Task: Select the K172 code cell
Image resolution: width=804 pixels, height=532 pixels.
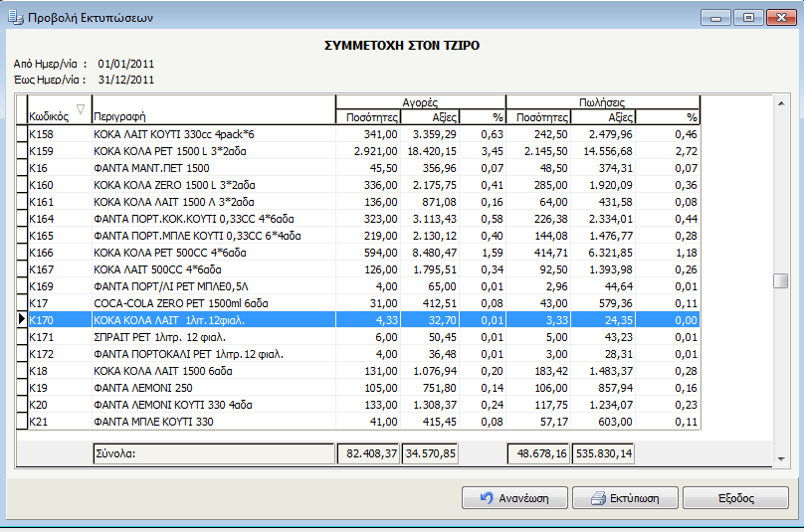Action: (x=60, y=354)
